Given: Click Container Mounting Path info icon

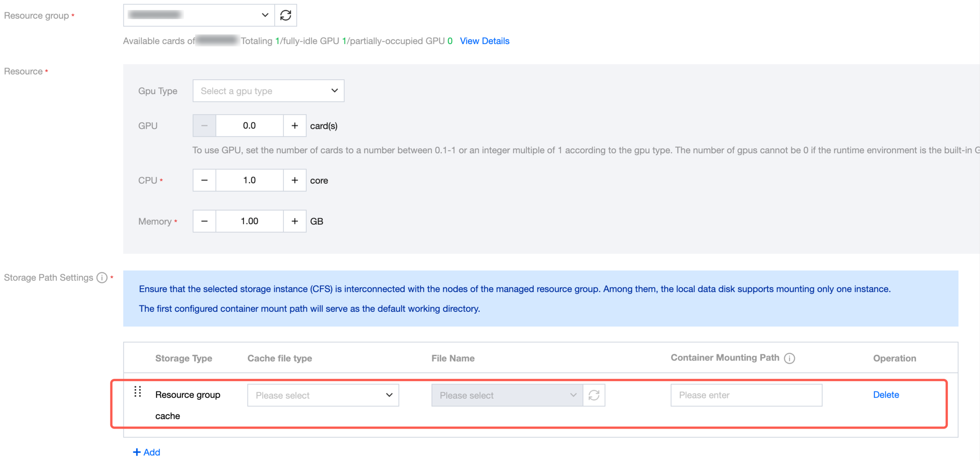Looking at the screenshot, I should [789, 358].
